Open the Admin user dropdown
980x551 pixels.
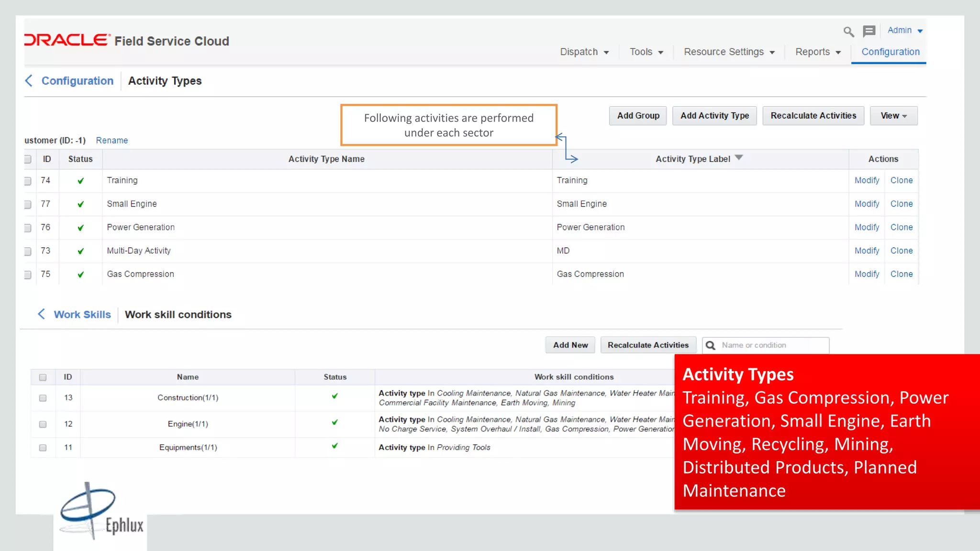(x=904, y=30)
